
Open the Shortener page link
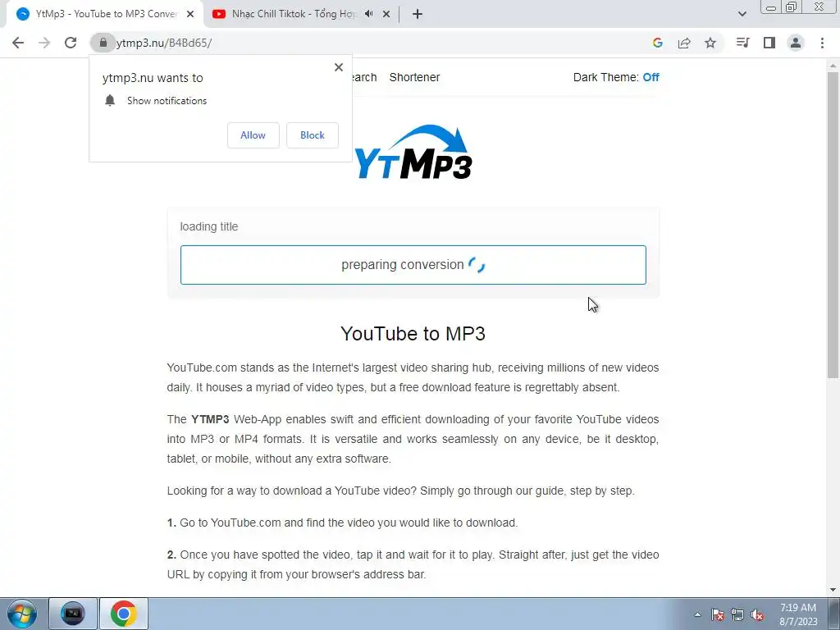(x=414, y=77)
